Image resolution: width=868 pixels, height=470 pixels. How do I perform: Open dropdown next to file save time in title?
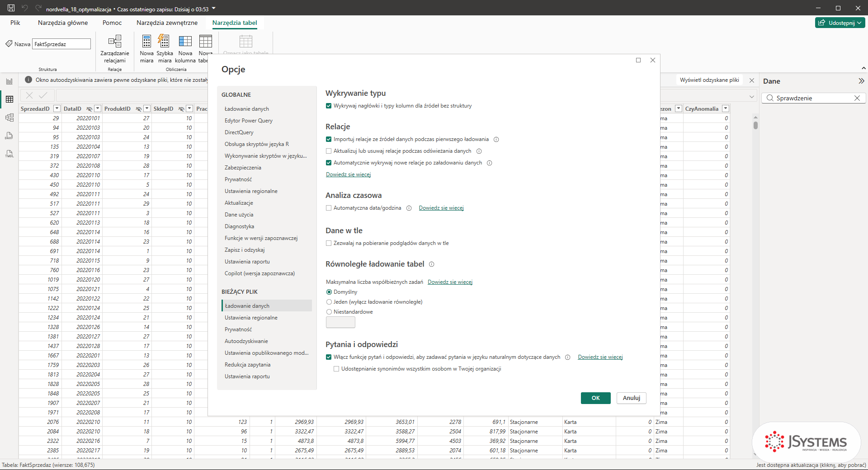(214, 9)
